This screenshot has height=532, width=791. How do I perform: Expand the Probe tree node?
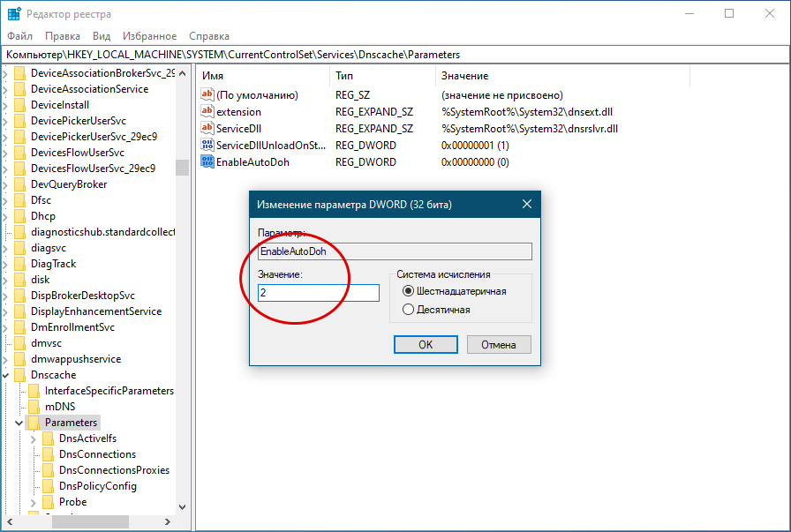point(34,502)
